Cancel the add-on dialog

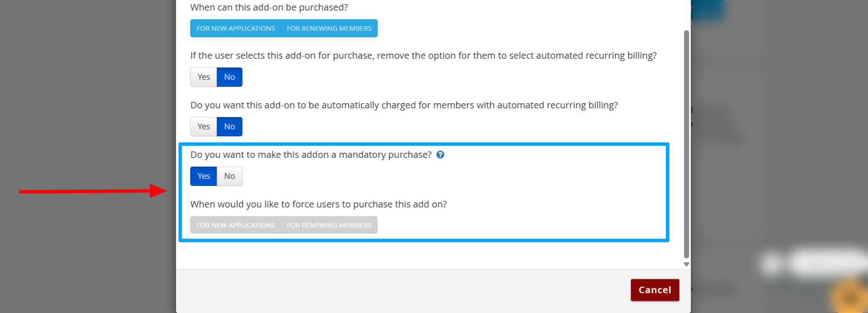tap(655, 290)
